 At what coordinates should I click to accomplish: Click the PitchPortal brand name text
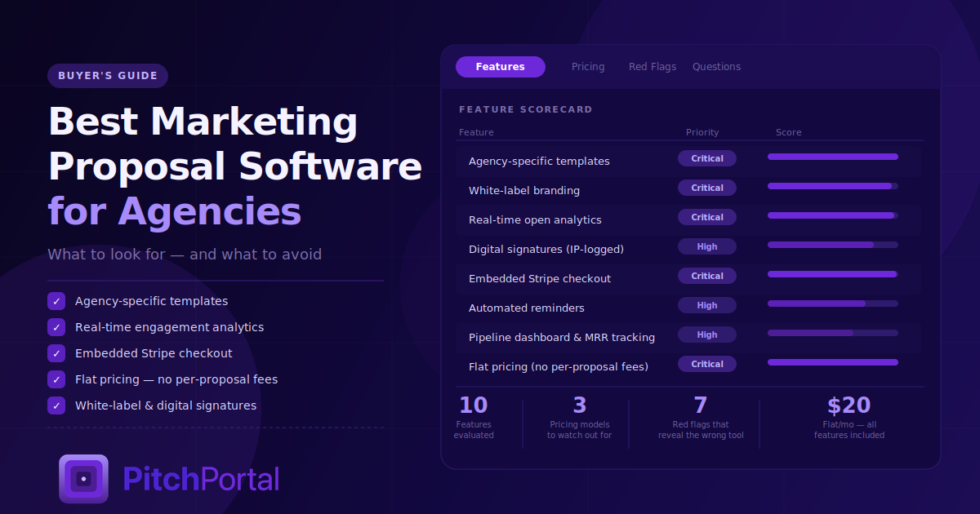coord(201,479)
